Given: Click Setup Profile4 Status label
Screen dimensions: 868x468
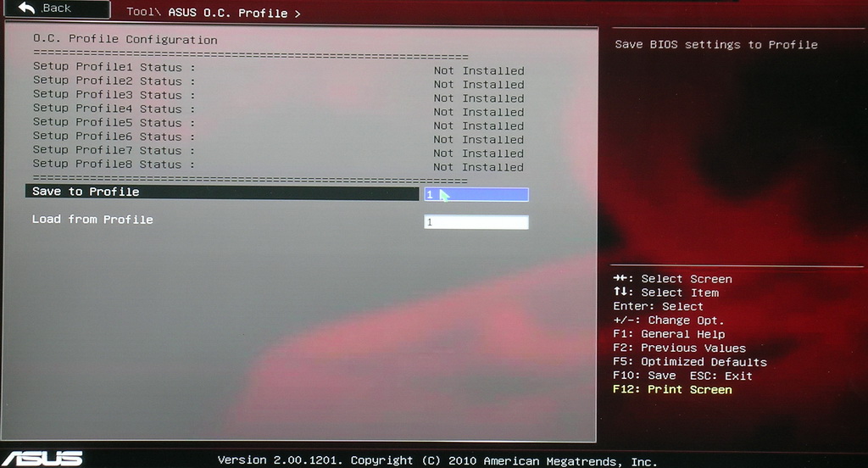Looking at the screenshot, I should pyautogui.click(x=114, y=109).
